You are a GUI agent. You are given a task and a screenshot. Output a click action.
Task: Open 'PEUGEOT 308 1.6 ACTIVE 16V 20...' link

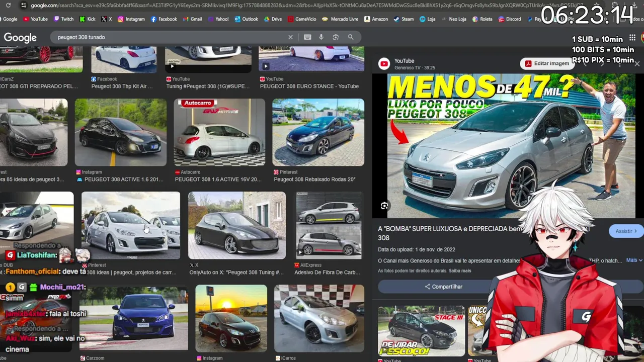pos(218,179)
